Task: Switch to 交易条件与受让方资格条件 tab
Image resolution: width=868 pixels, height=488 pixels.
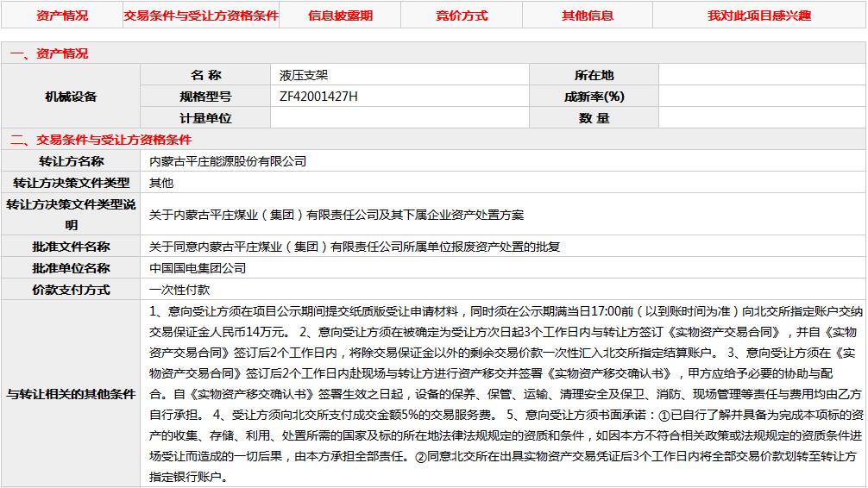Action: [x=201, y=16]
